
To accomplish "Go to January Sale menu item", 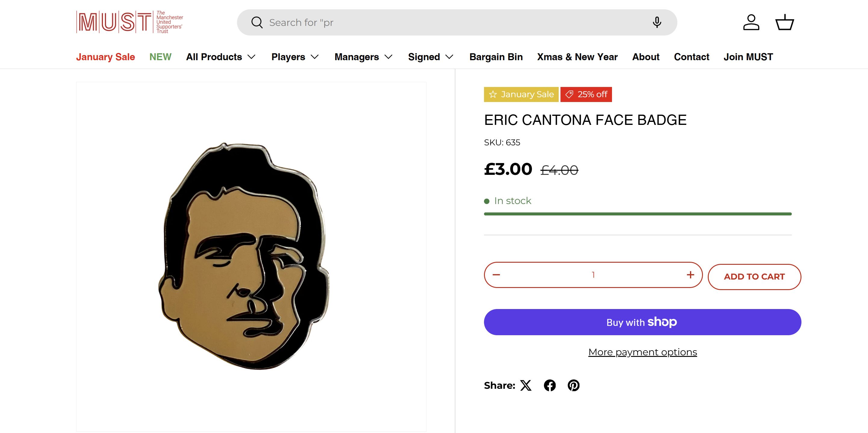I will [105, 57].
